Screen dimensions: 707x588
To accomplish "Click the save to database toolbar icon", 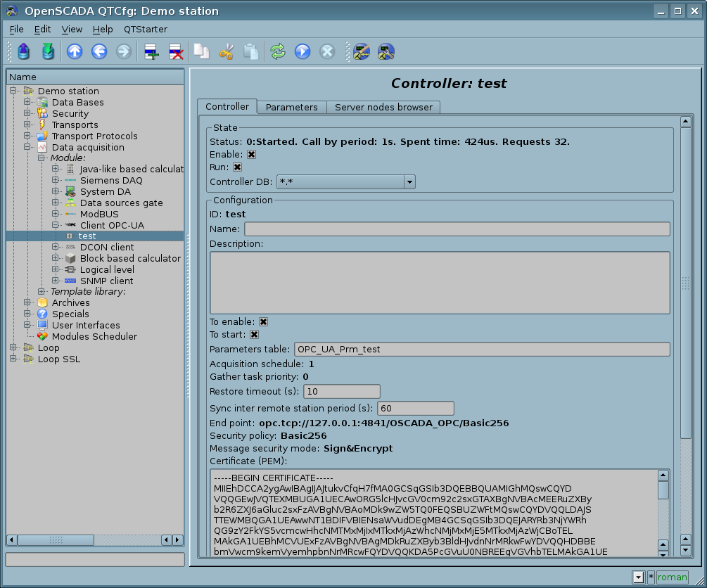I will click(47, 51).
